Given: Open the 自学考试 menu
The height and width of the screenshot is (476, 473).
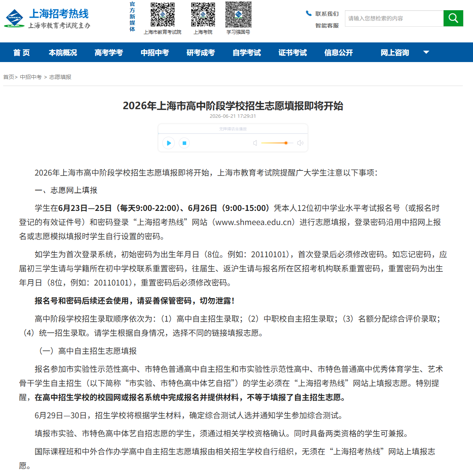Looking at the screenshot, I should [247, 53].
